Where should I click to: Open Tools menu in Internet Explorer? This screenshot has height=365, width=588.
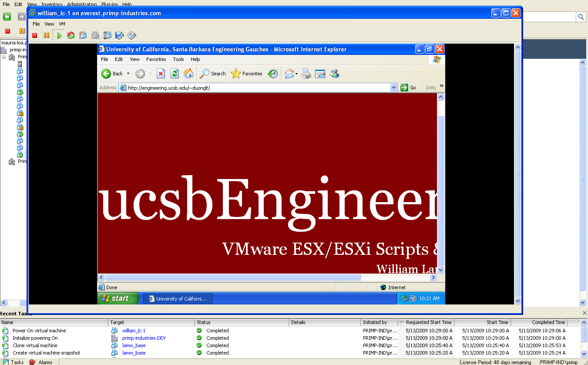click(178, 59)
